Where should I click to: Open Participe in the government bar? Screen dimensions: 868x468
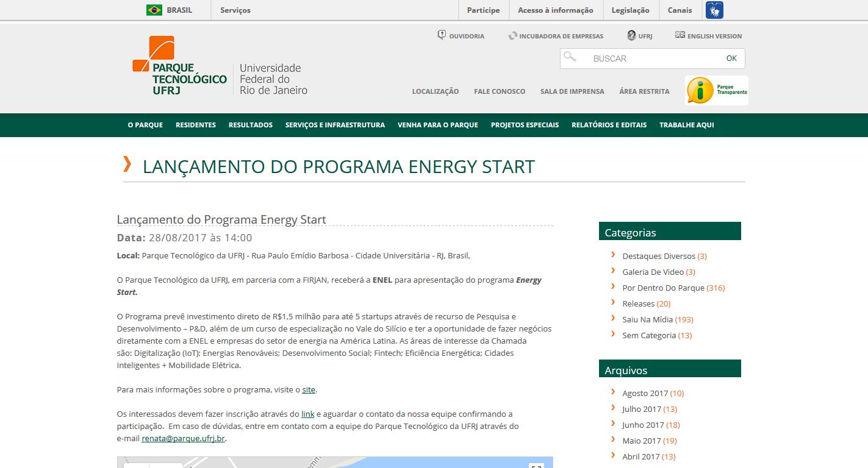(x=483, y=10)
